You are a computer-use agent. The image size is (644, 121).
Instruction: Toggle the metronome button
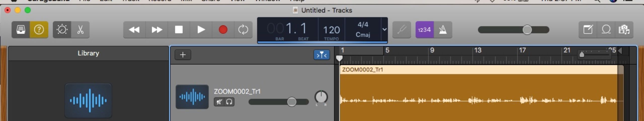coord(443,30)
